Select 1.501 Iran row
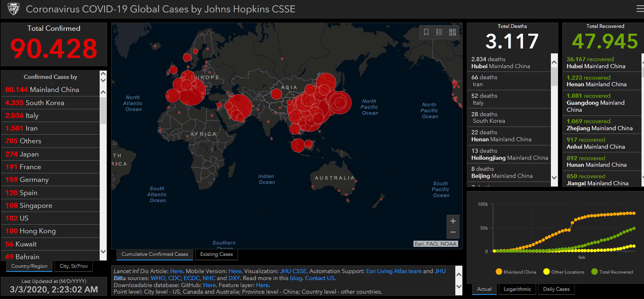This screenshot has height=299, width=644. point(50,128)
